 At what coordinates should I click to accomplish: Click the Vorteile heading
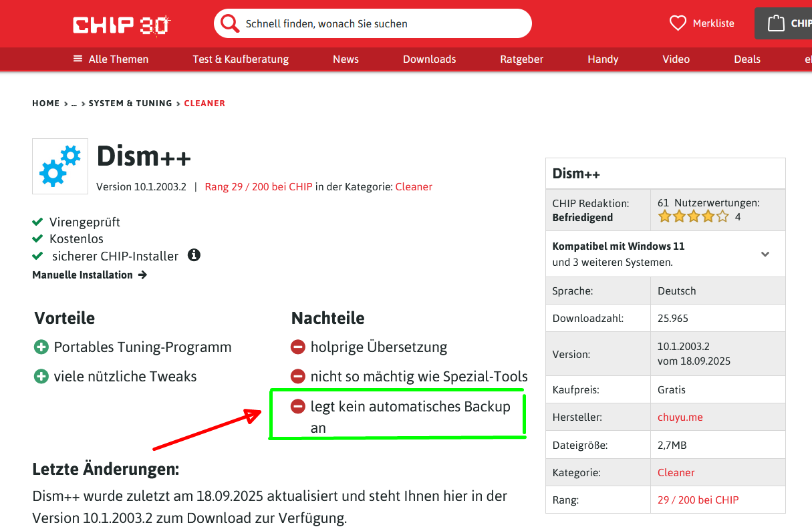click(x=65, y=318)
